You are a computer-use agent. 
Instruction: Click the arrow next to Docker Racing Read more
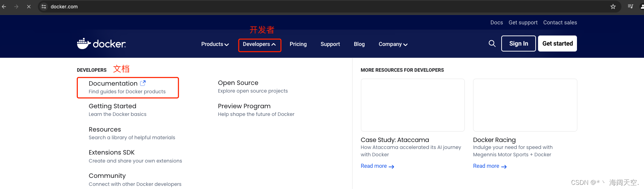(x=504, y=167)
